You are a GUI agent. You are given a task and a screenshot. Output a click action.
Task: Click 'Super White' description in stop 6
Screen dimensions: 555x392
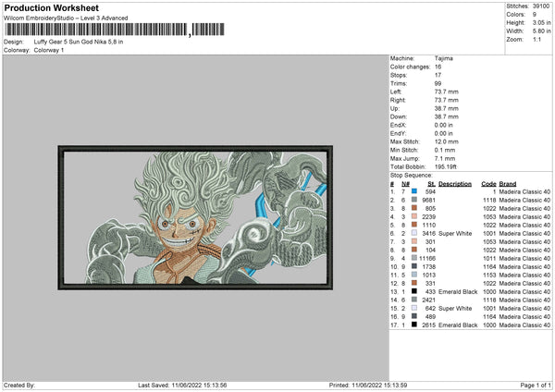tap(455, 233)
